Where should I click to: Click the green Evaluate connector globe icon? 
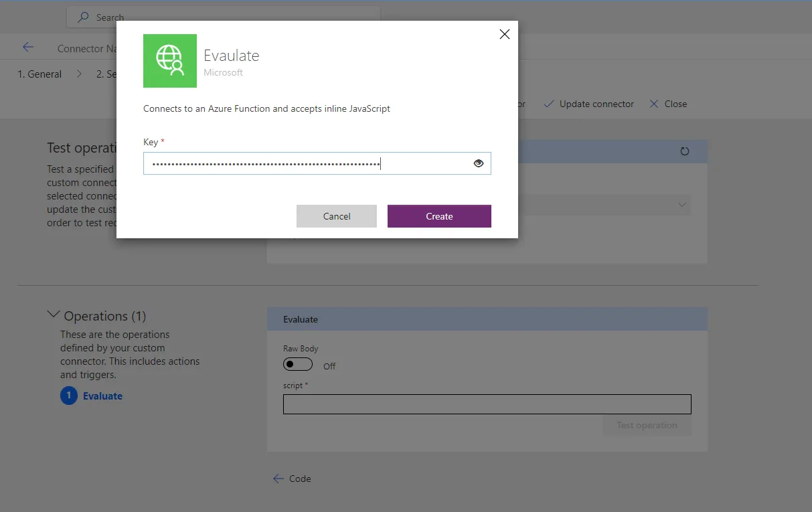pos(170,61)
